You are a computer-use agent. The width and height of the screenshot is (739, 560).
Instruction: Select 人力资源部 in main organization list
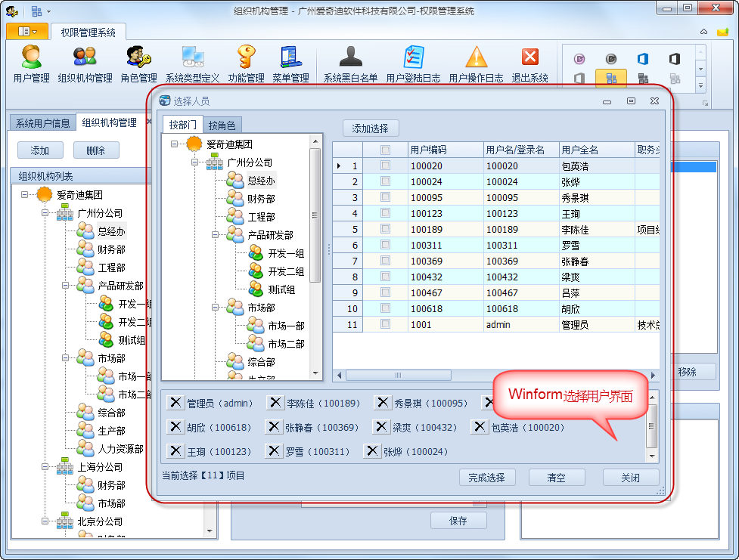pyautogui.click(x=121, y=448)
